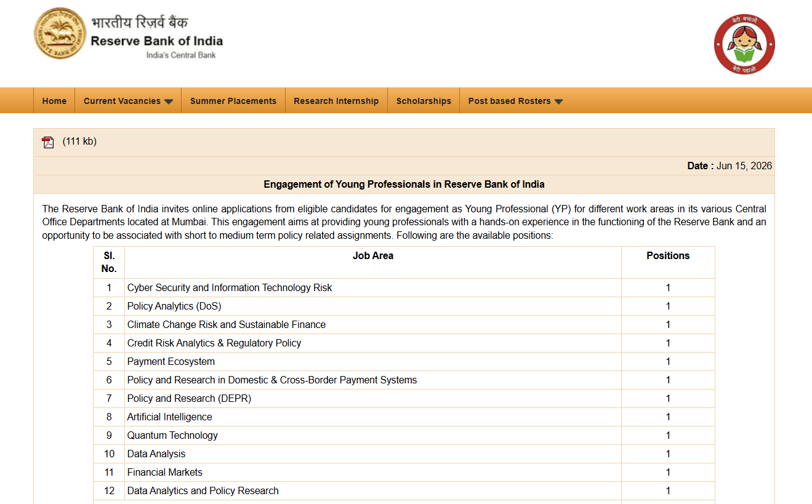812x504 pixels.
Task: Select 'Quantum Technology' row text
Action: point(172,435)
